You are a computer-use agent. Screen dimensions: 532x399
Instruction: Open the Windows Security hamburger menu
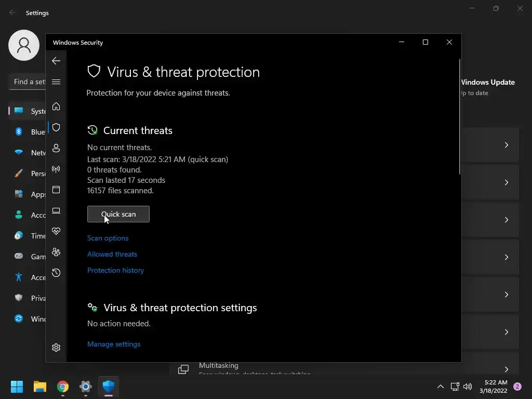(x=56, y=82)
